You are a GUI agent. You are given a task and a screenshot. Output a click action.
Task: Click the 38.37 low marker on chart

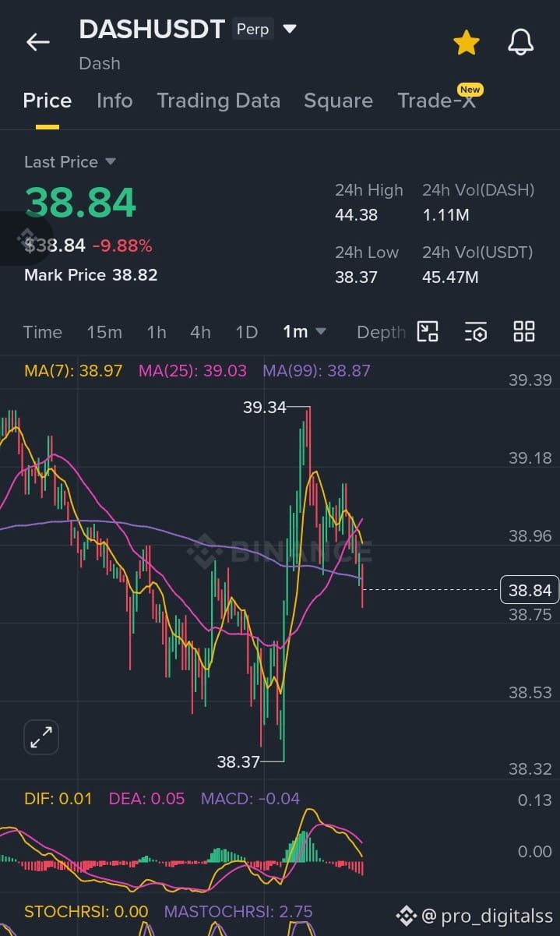(x=238, y=761)
